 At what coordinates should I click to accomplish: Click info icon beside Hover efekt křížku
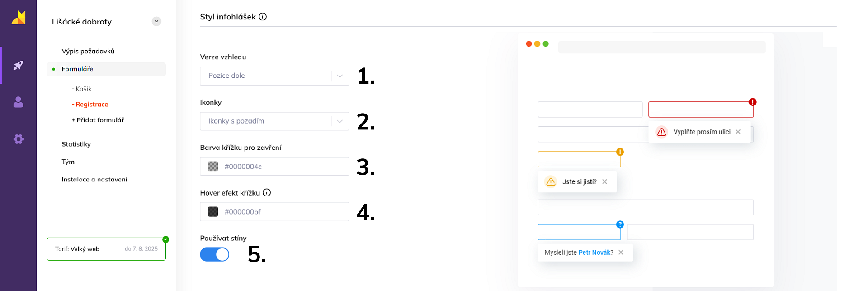[x=267, y=192]
